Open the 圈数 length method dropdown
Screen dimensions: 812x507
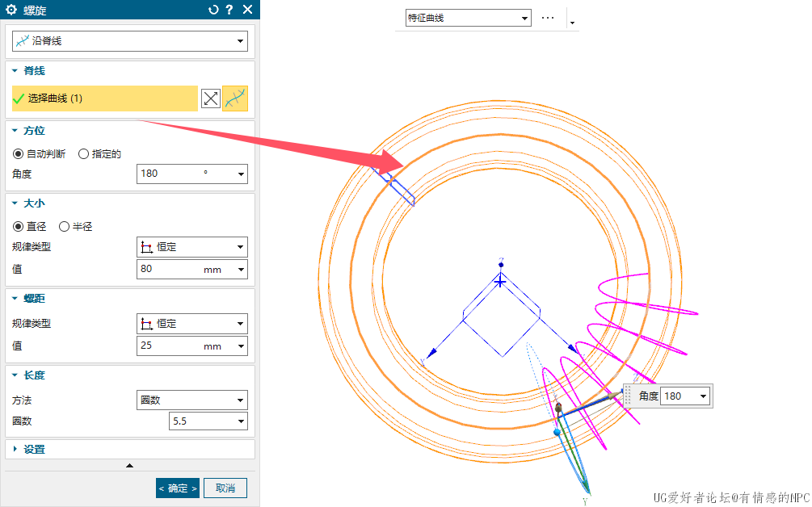click(x=192, y=400)
